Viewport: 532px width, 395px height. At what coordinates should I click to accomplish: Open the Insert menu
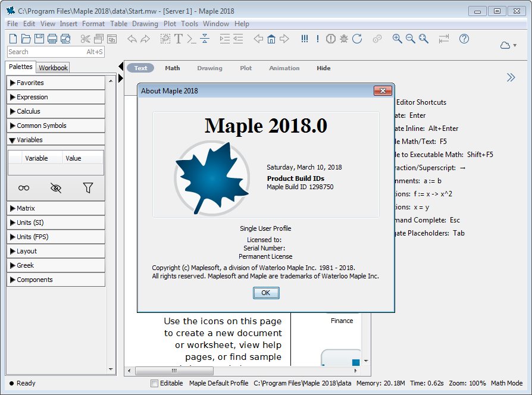point(68,24)
